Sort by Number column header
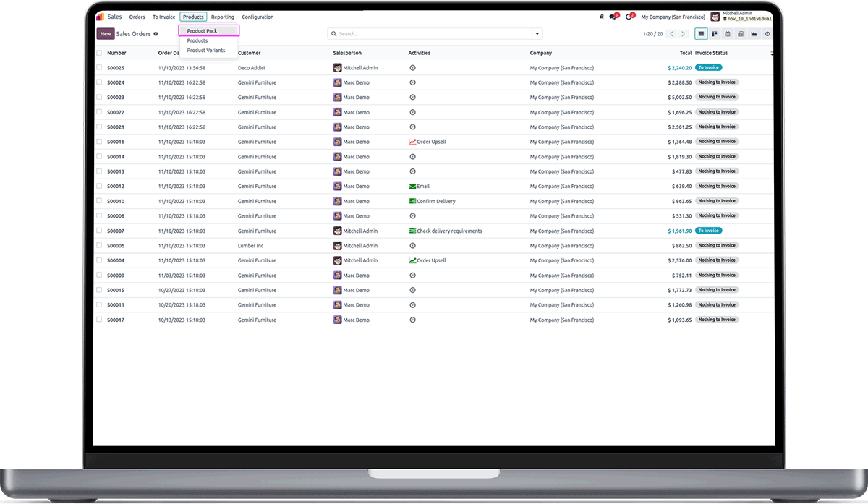 click(116, 53)
